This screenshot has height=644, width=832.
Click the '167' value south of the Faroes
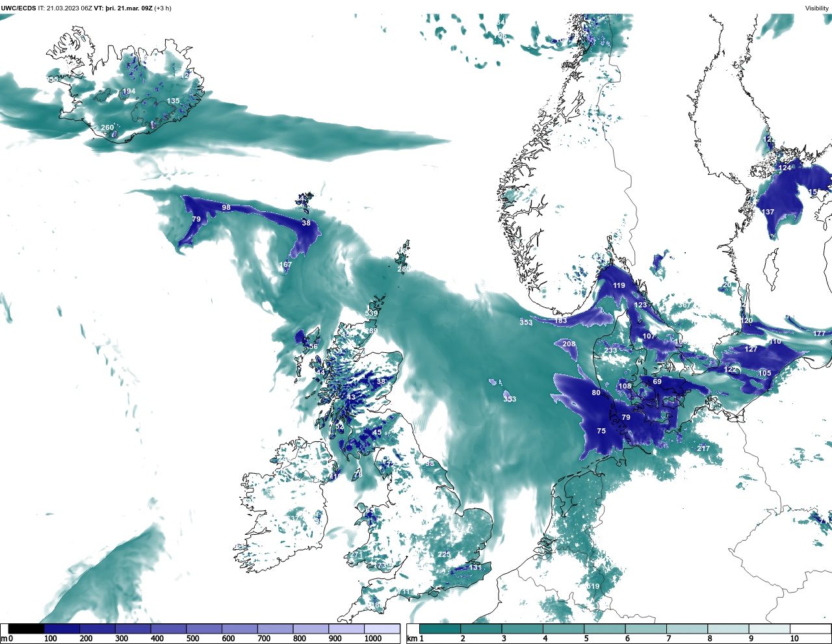[x=285, y=264]
